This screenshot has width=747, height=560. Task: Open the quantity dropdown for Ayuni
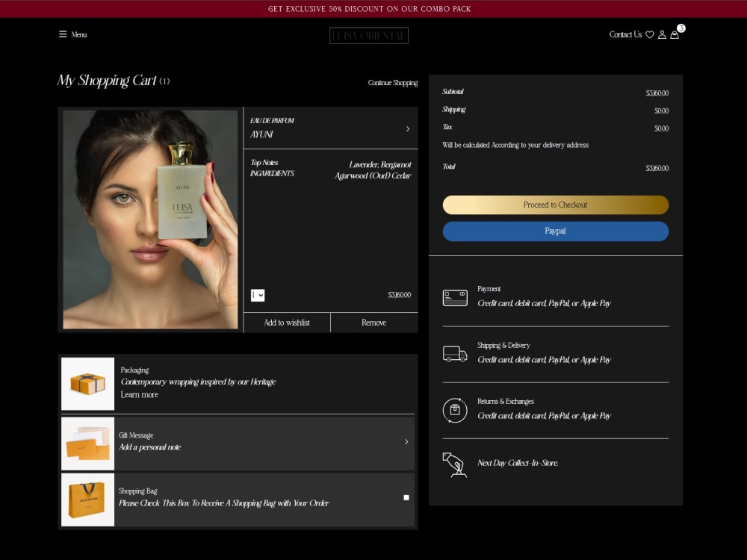coord(258,295)
